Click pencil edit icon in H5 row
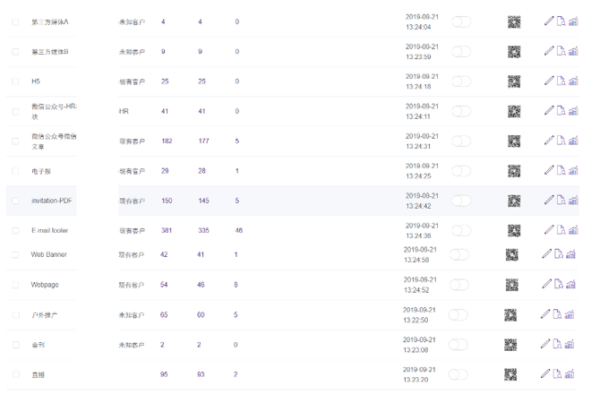Viewport: 600px width, 394px height. [549, 81]
